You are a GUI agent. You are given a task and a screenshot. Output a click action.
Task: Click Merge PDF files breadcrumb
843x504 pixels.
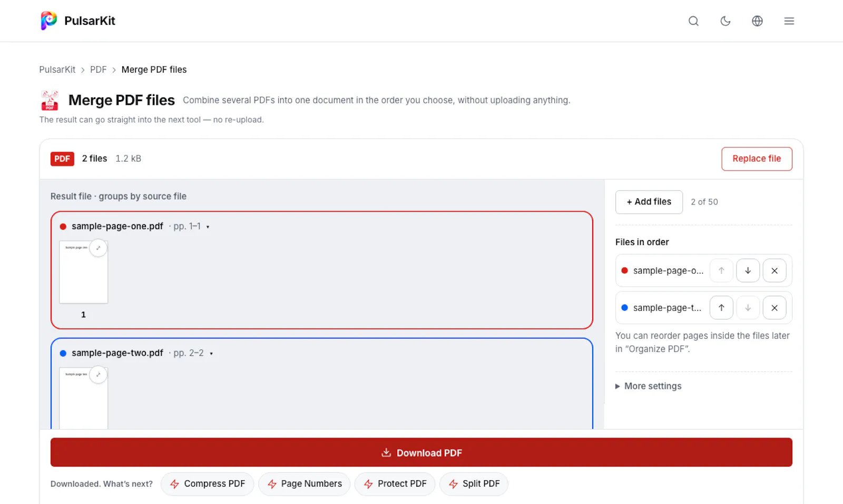[x=154, y=70]
